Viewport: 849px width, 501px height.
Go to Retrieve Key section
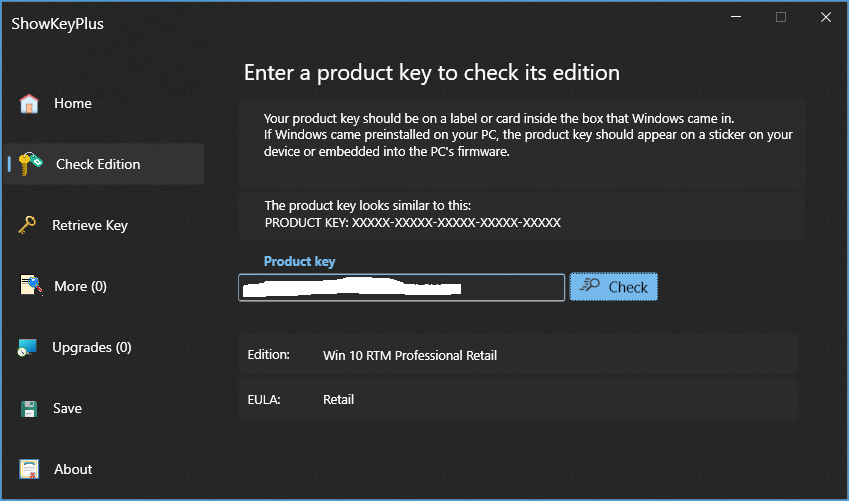click(90, 225)
